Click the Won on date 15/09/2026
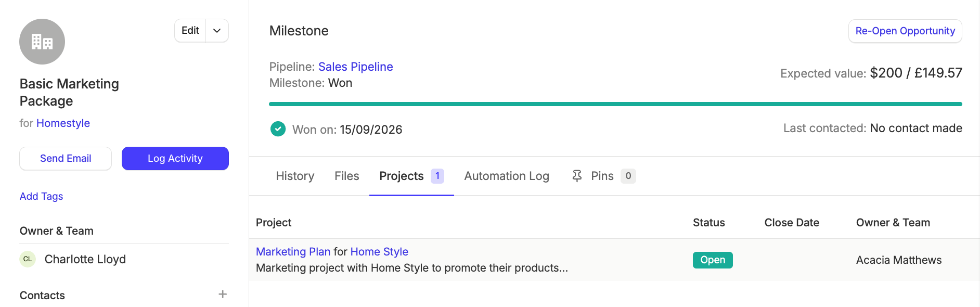This screenshot has height=307, width=980. click(371, 130)
